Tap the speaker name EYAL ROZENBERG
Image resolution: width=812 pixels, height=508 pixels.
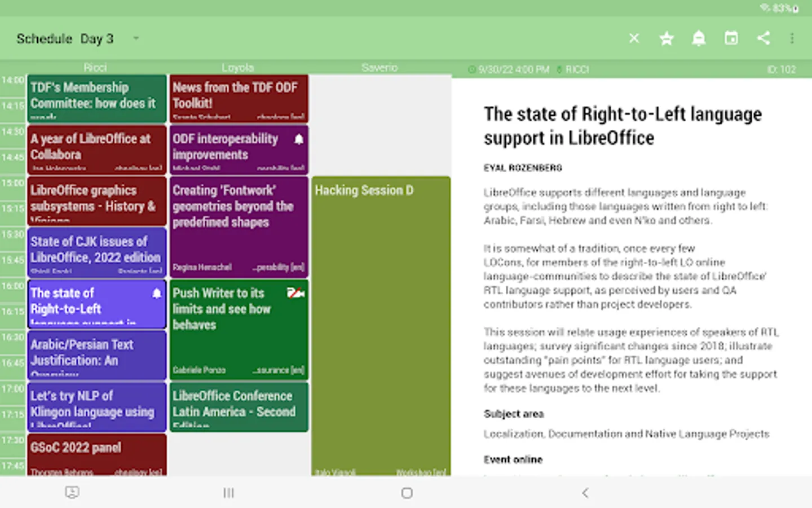523,168
